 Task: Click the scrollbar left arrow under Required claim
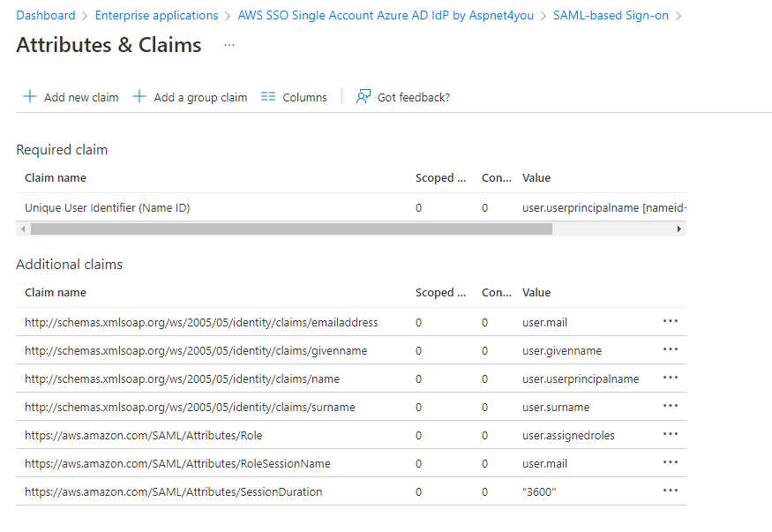click(x=23, y=229)
